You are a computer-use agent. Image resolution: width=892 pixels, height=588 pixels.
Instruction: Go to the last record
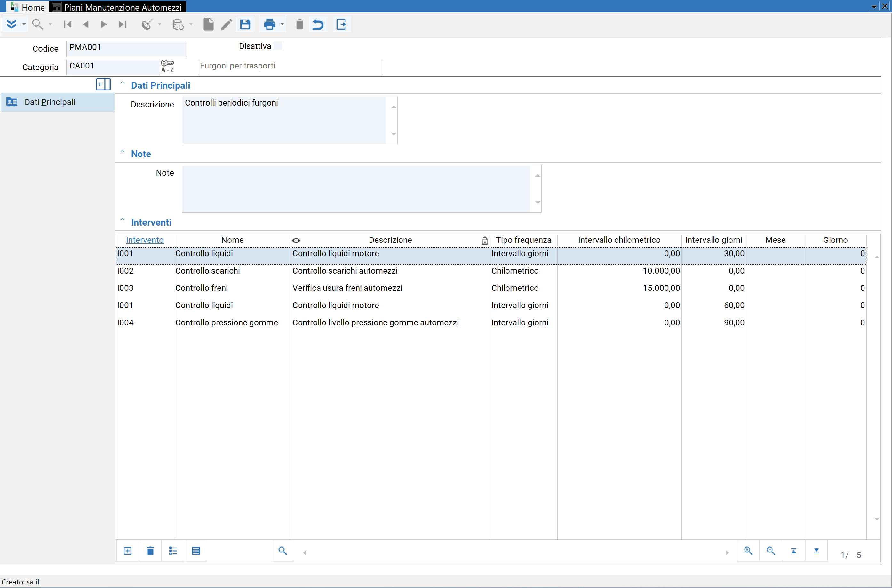[x=122, y=24]
